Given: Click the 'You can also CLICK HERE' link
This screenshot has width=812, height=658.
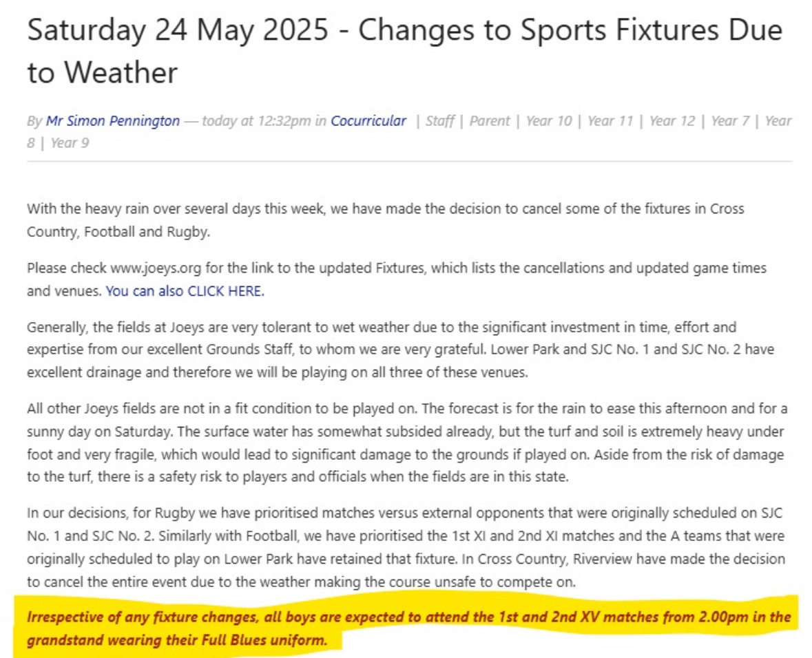Looking at the screenshot, I should [x=185, y=291].
